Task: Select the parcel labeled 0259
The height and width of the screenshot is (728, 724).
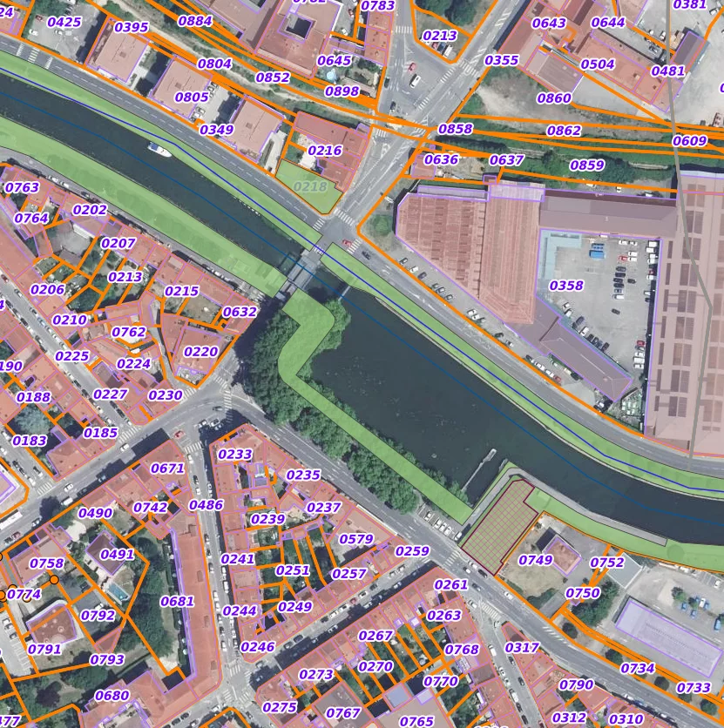Action: [412, 551]
